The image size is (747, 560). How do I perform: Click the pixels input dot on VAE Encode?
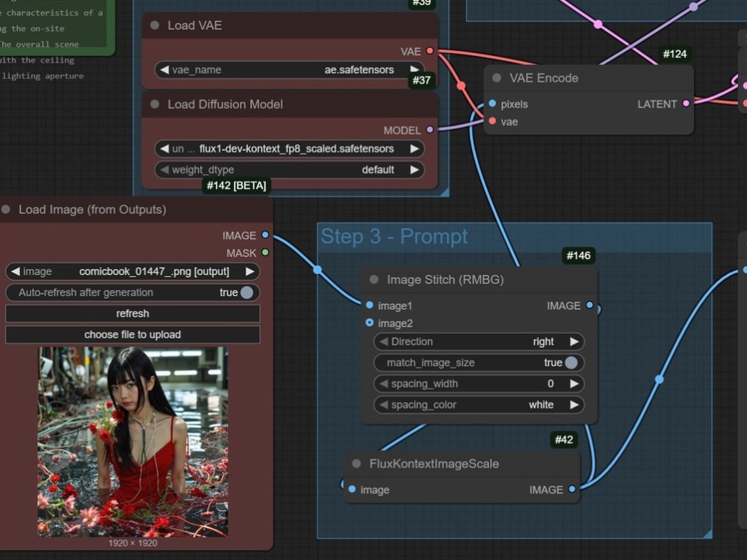click(x=491, y=105)
